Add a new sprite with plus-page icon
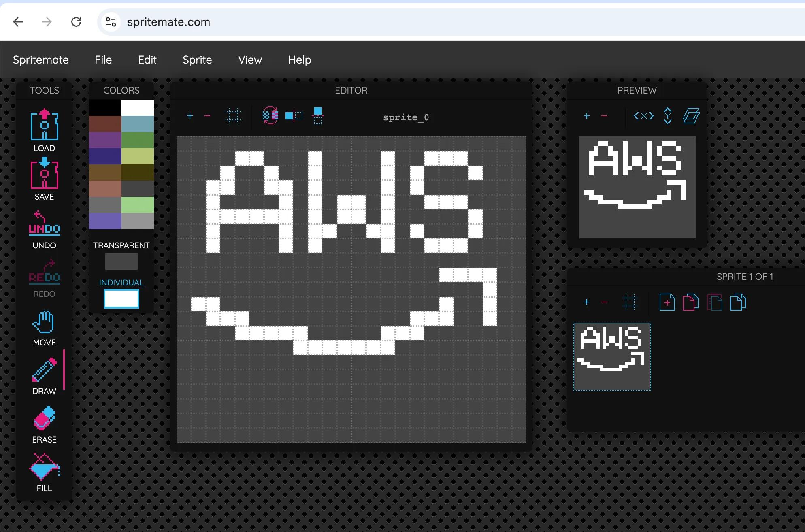Image resolution: width=805 pixels, height=532 pixels. (667, 302)
